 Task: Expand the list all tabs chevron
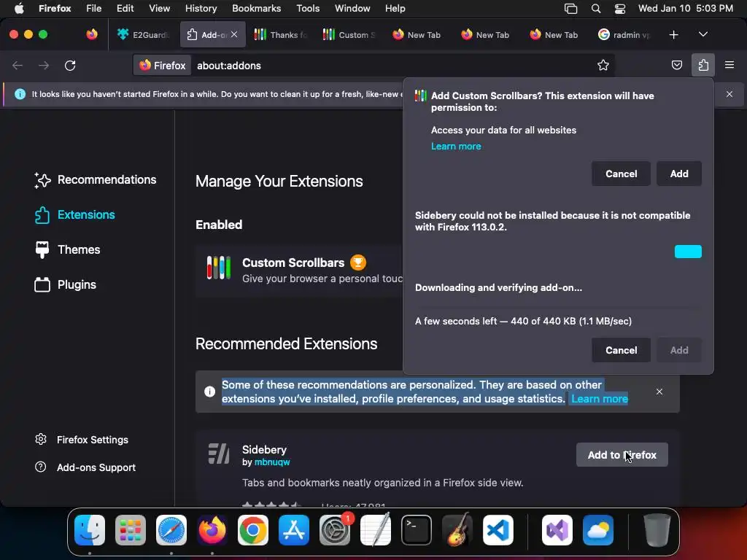click(x=703, y=35)
